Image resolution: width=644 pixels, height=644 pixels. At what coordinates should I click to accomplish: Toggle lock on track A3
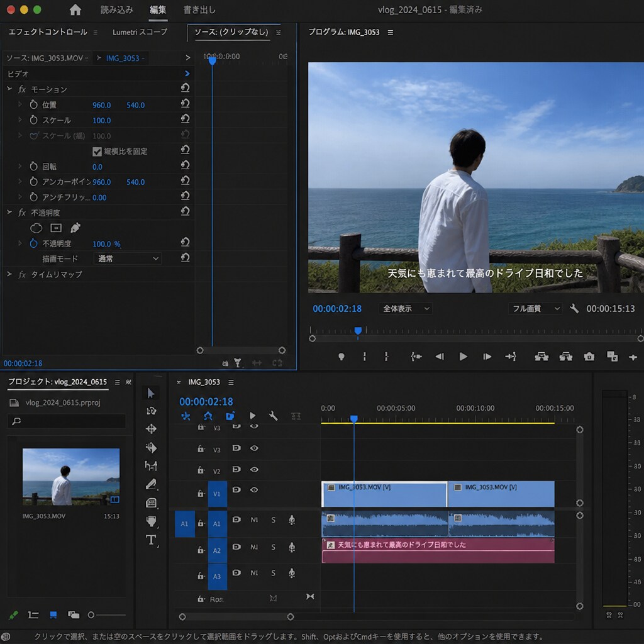tap(201, 576)
